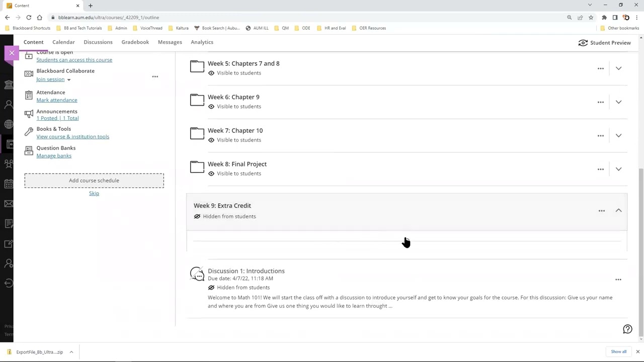Switch to the Messages tab
The image size is (644, 362).
[x=170, y=42]
